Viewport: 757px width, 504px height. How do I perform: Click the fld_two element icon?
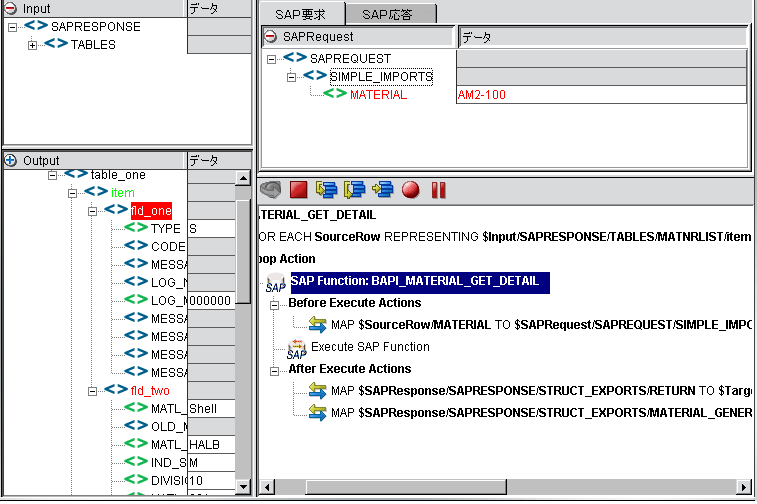(x=116, y=389)
